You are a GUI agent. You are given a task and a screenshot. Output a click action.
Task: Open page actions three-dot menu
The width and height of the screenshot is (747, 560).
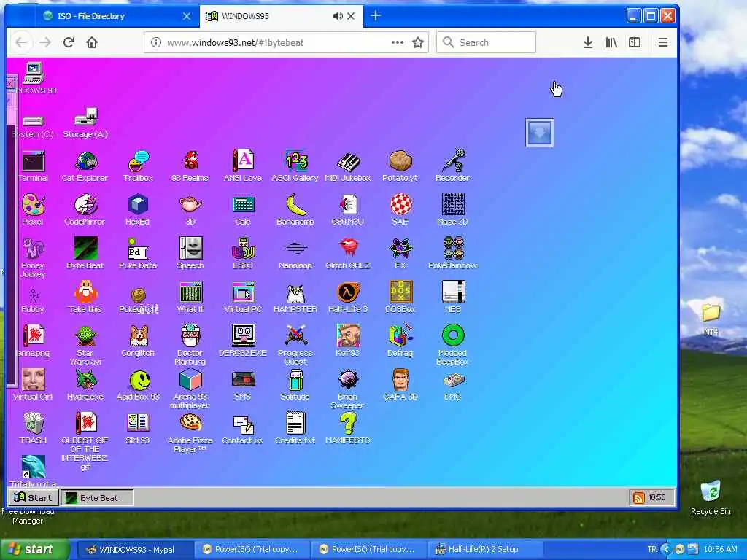398,42
